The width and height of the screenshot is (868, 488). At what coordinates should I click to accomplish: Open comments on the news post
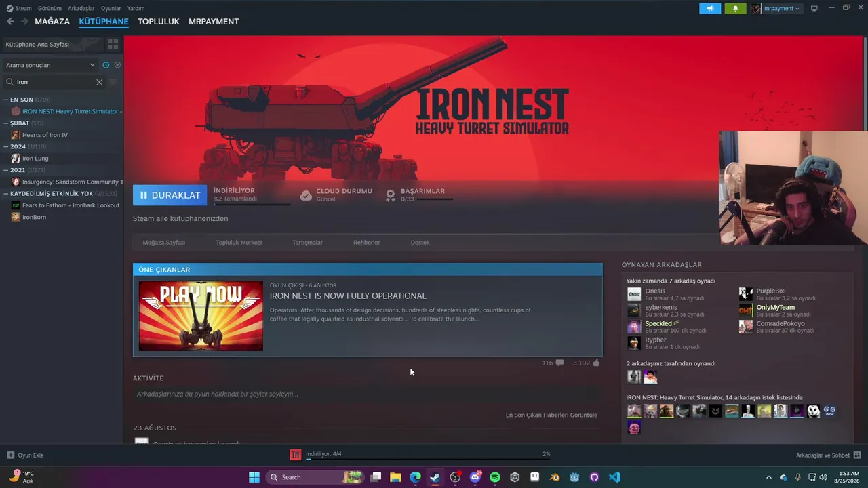[x=559, y=363]
